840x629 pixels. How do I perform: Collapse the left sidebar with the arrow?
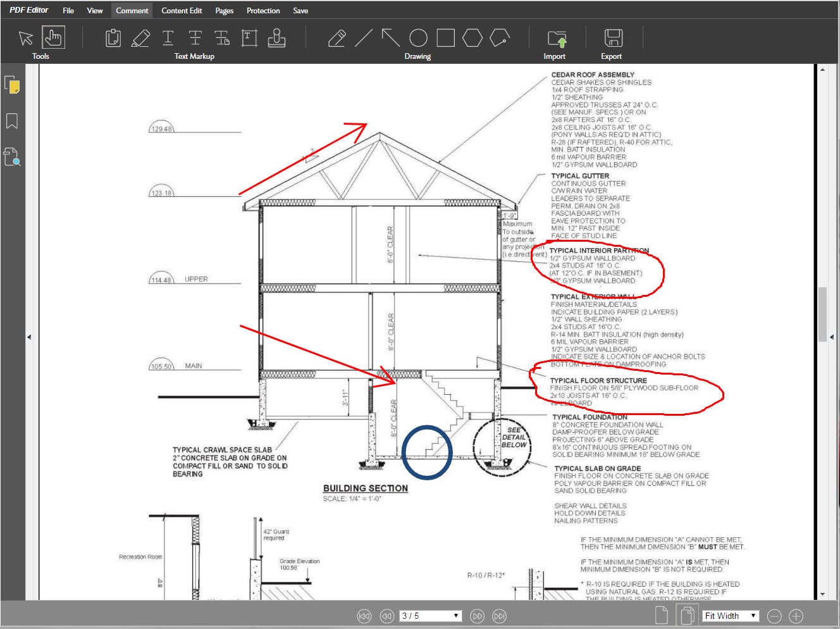(29, 337)
